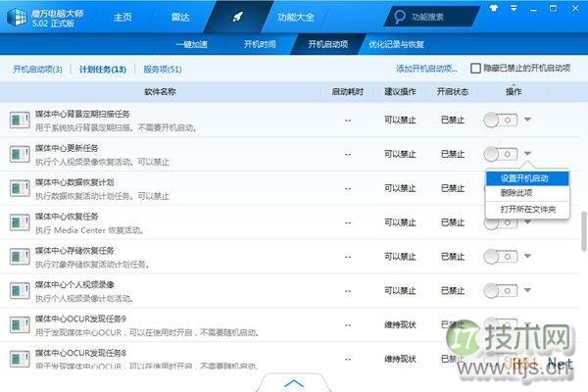Toggle startup switch for 媒体中心背景定期扫描任务
Screen dimensions: 588x392
pos(500,120)
